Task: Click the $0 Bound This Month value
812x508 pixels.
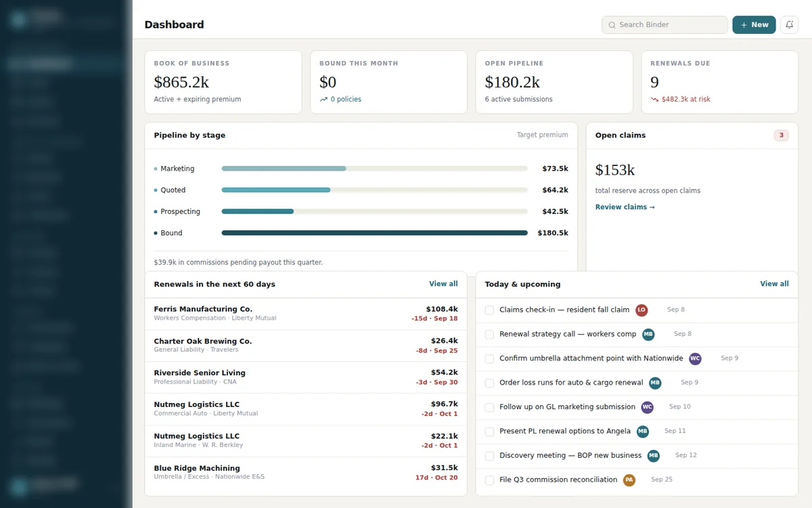Action: pyautogui.click(x=328, y=83)
